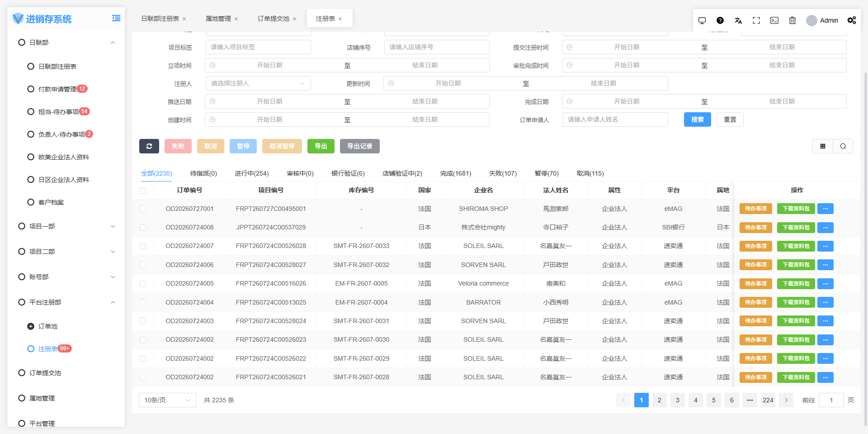Toggle the select-all checkbox in table header
The height and width of the screenshot is (434, 868).
(143, 191)
